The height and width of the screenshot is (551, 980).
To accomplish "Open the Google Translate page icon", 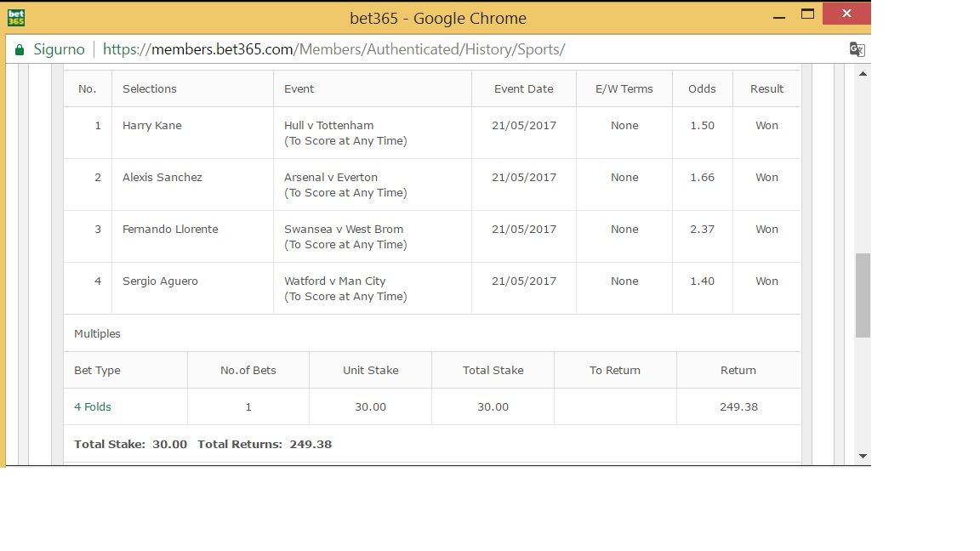I will pyautogui.click(x=857, y=49).
